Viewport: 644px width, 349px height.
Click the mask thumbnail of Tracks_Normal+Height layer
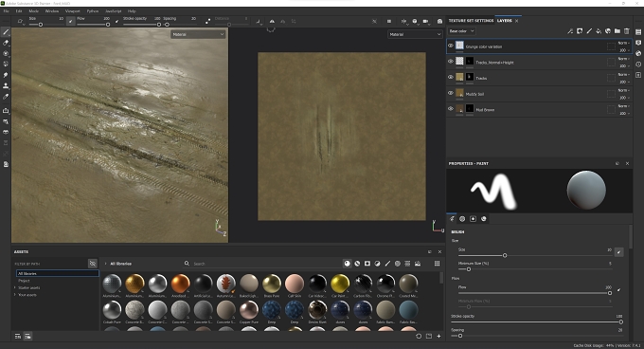470,62
